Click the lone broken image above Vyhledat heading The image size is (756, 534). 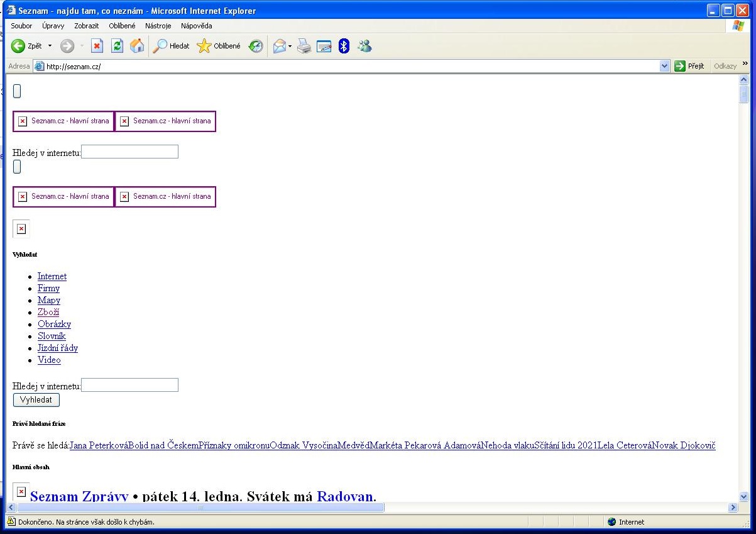click(x=21, y=229)
